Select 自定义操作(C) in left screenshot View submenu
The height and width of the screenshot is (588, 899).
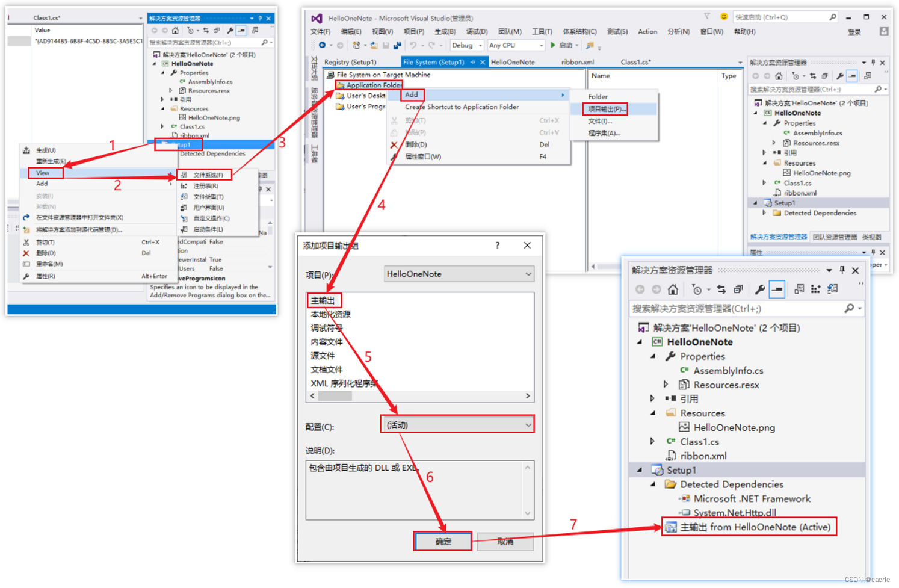point(211,218)
